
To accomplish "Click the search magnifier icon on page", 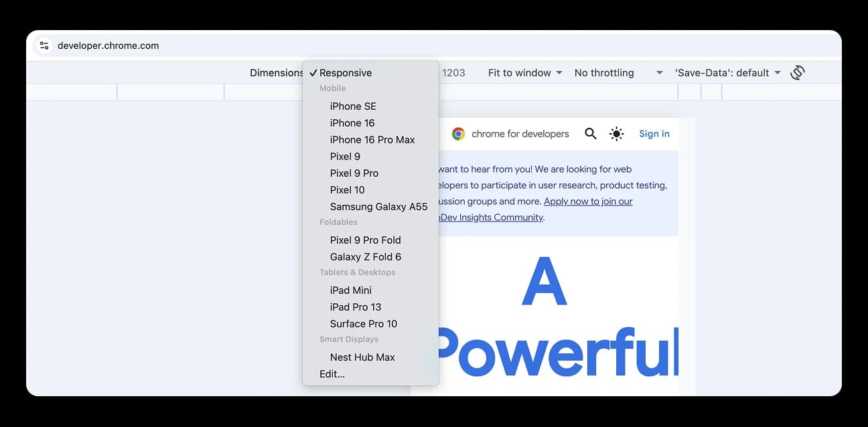I will tap(590, 134).
